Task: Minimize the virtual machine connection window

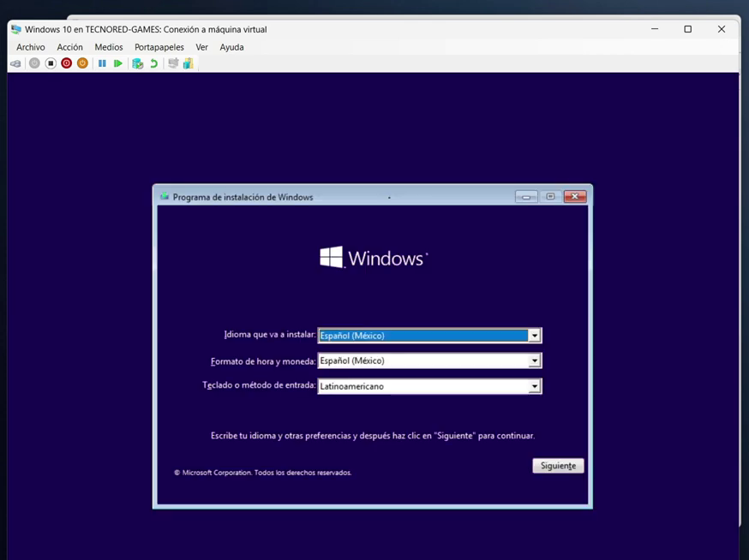Action: point(655,29)
